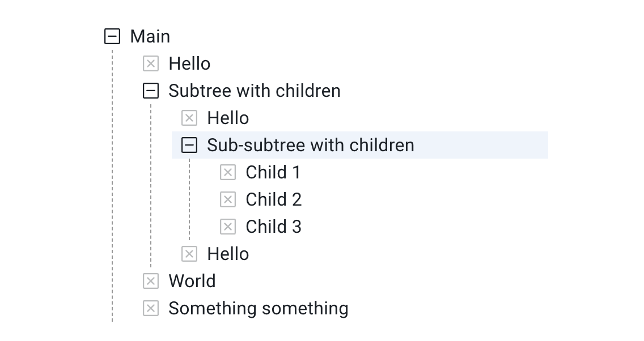Select the 'World' tree item

coord(192,281)
